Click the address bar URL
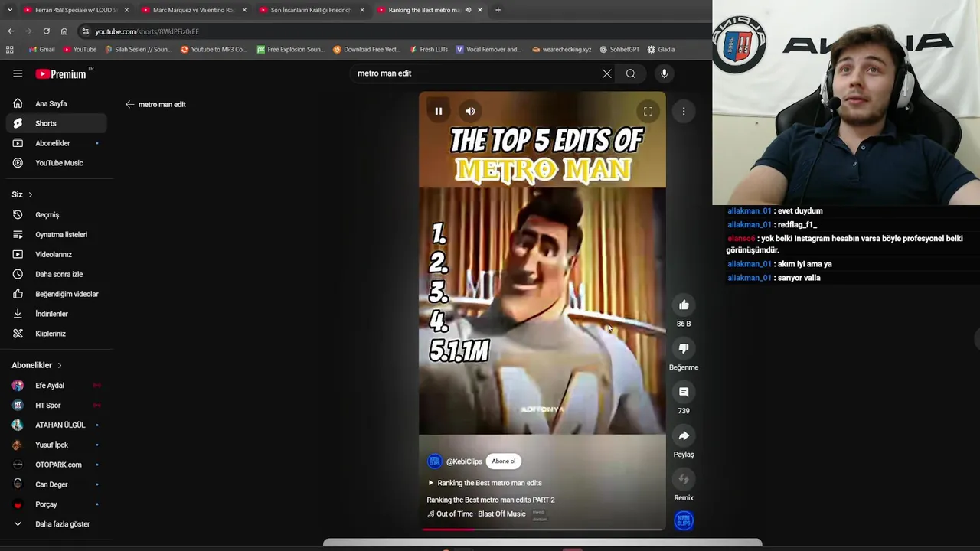The height and width of the screenshot is (551, 980). click(147, 31)
